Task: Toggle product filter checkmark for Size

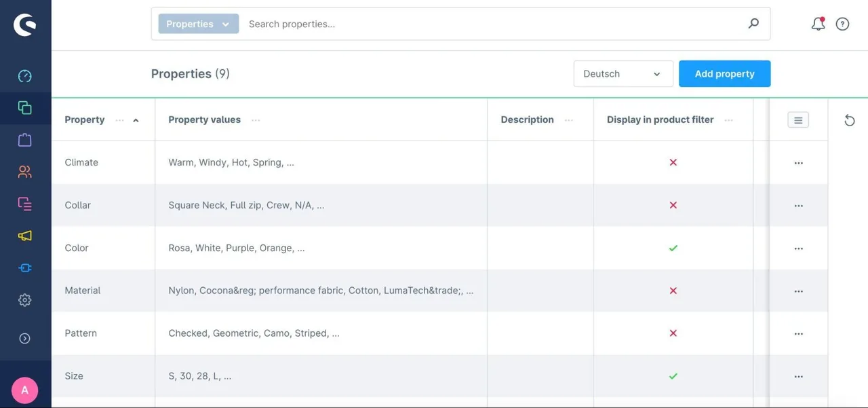Action: coord(673,376)
